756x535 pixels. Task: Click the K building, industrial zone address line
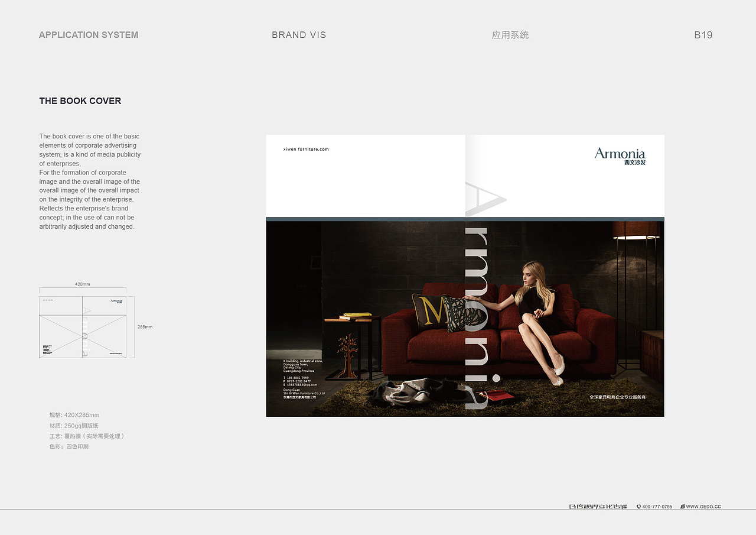[x=303, y=360]
